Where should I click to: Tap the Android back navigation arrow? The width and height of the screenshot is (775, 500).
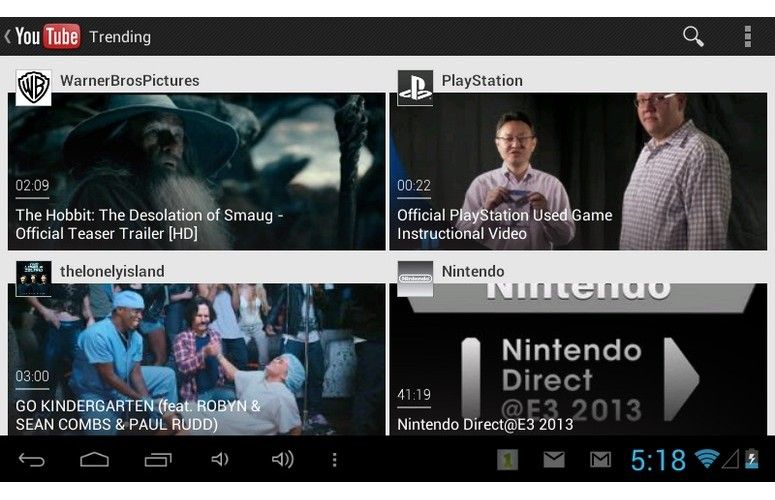(32, 460)
